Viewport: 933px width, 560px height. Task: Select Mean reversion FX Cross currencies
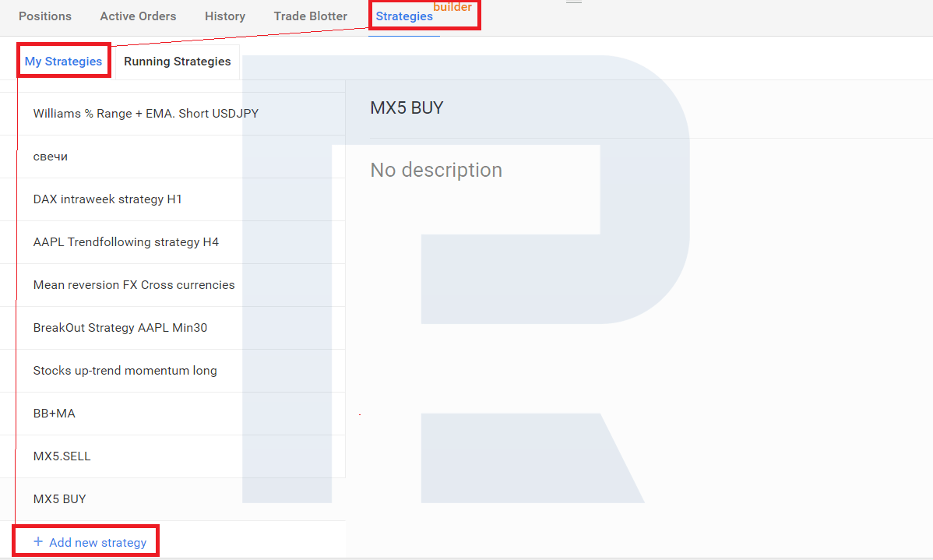[173, 285]
